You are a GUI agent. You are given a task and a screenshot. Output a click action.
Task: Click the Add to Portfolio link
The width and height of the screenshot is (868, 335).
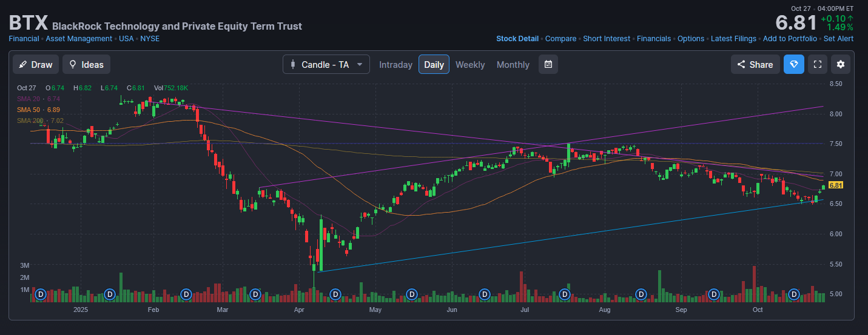click(790, 39)
